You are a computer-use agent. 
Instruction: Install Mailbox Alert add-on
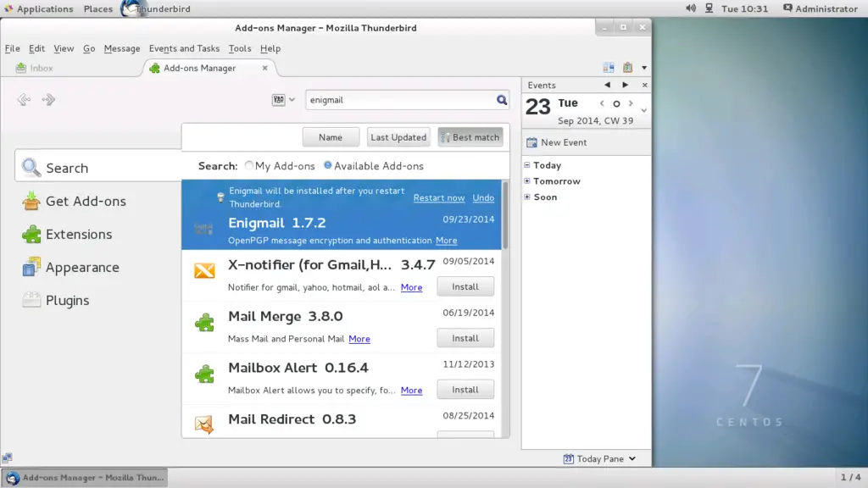(x=465, y=390)
